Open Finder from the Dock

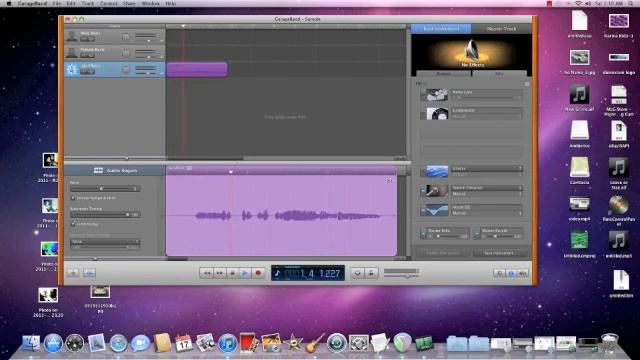[31, 343]
